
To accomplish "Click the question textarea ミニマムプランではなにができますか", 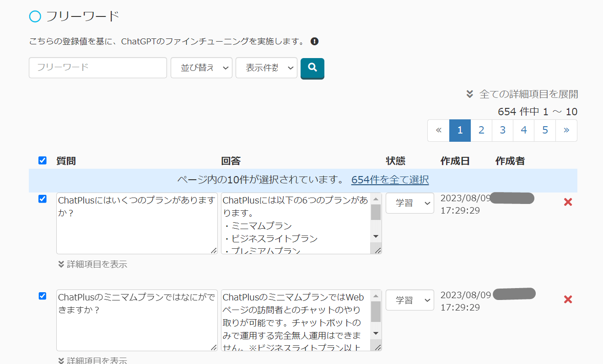I will (137, 320).
